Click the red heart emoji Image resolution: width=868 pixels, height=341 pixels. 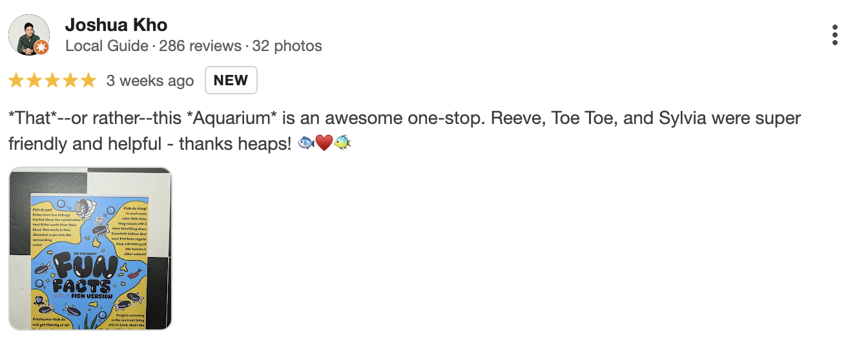pos(324,143)
